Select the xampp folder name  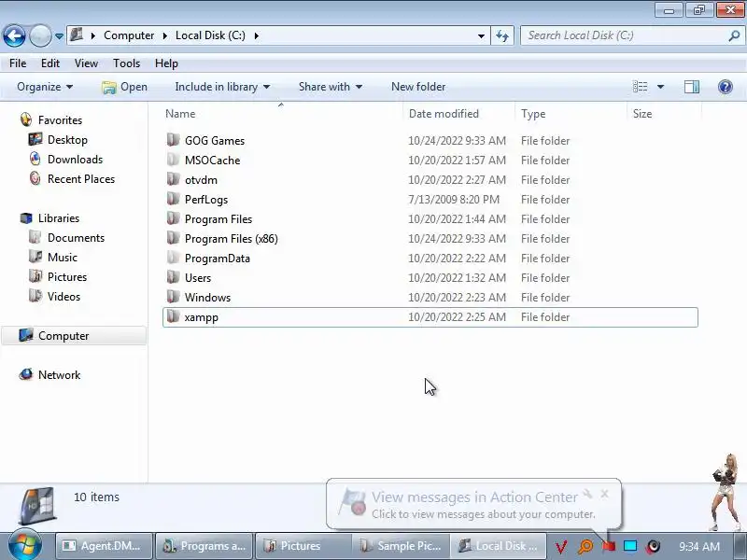[202, 317]
